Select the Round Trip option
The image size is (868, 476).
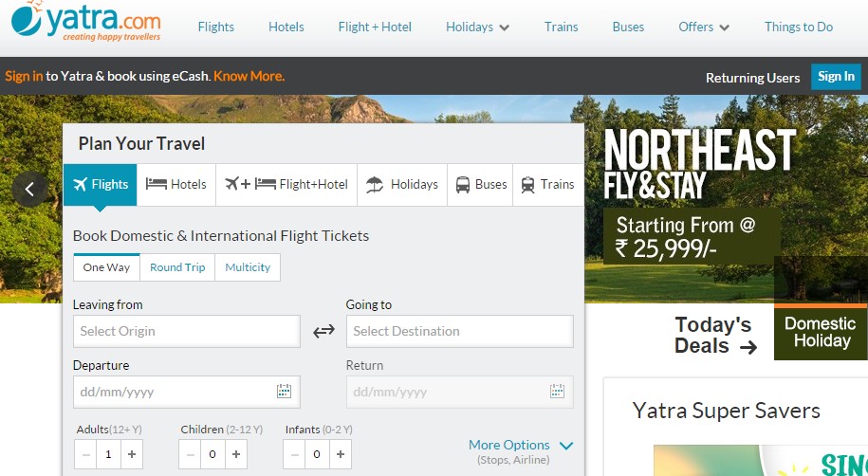177,267
